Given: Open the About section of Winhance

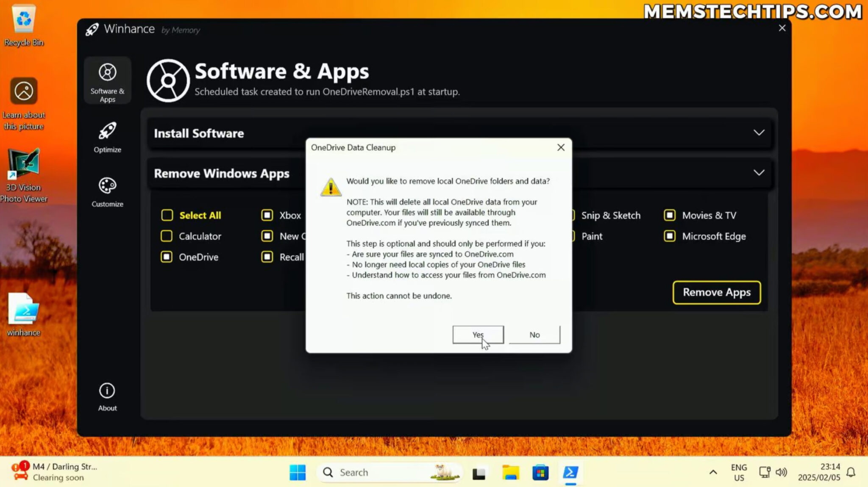Looking at the screenshot, I should 106,395.
